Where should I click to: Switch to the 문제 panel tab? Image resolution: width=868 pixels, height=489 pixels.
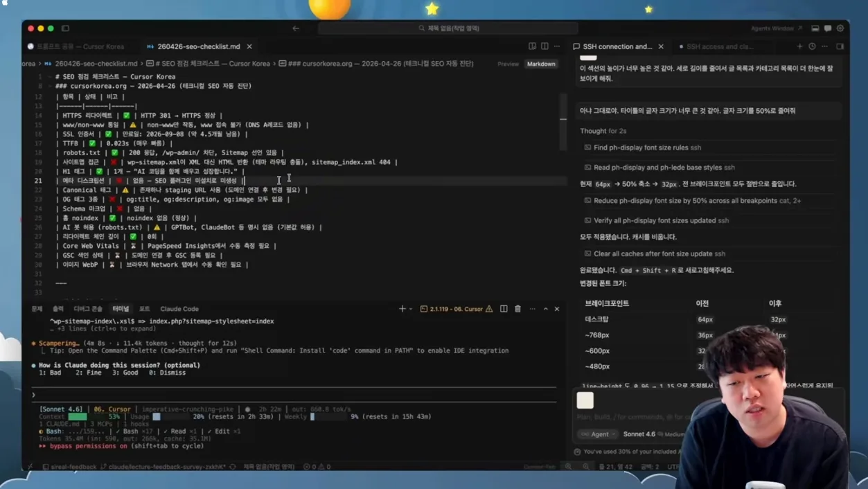pyautogui.click(x=37, y=309)
